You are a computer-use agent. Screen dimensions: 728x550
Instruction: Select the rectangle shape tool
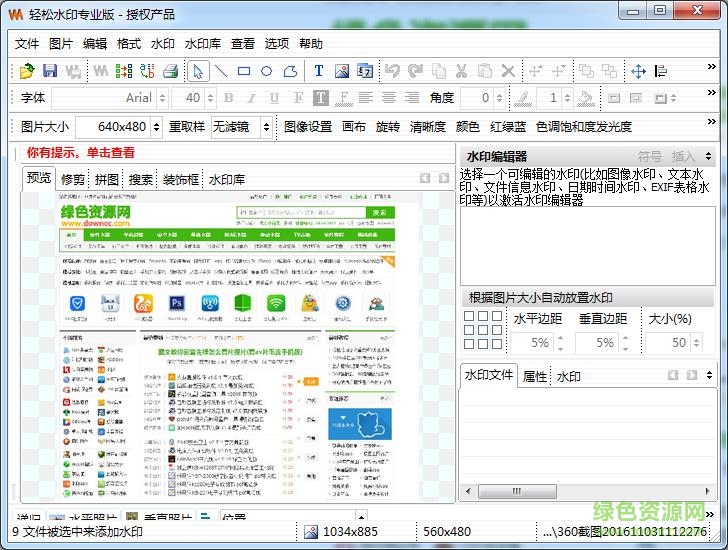pos(244,71)
